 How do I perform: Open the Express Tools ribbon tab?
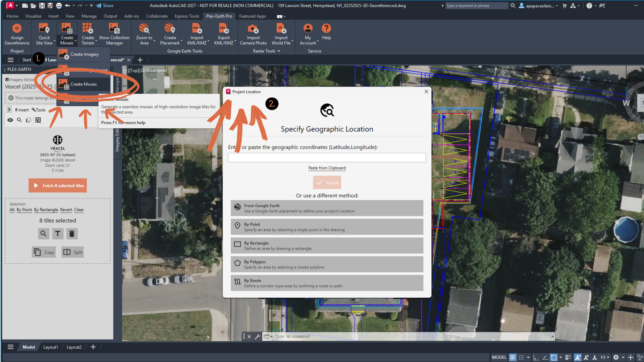(187, 16)
